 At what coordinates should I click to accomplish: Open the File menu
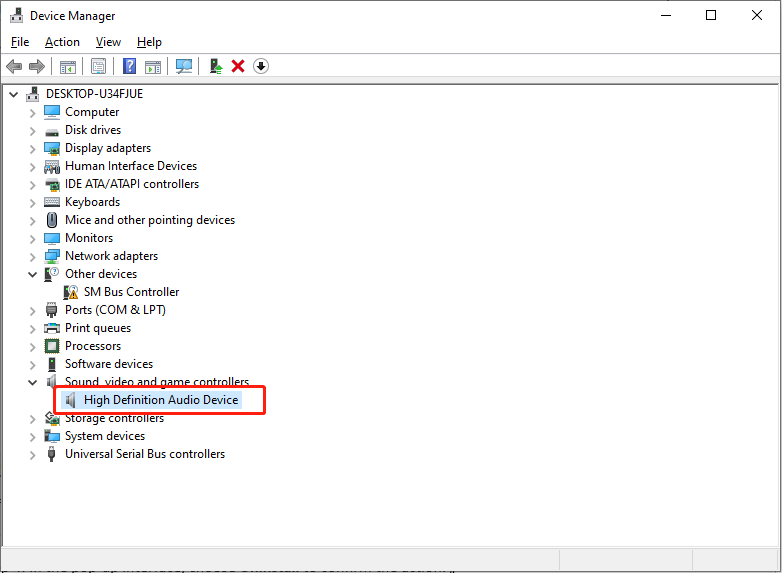click(20, 42)
